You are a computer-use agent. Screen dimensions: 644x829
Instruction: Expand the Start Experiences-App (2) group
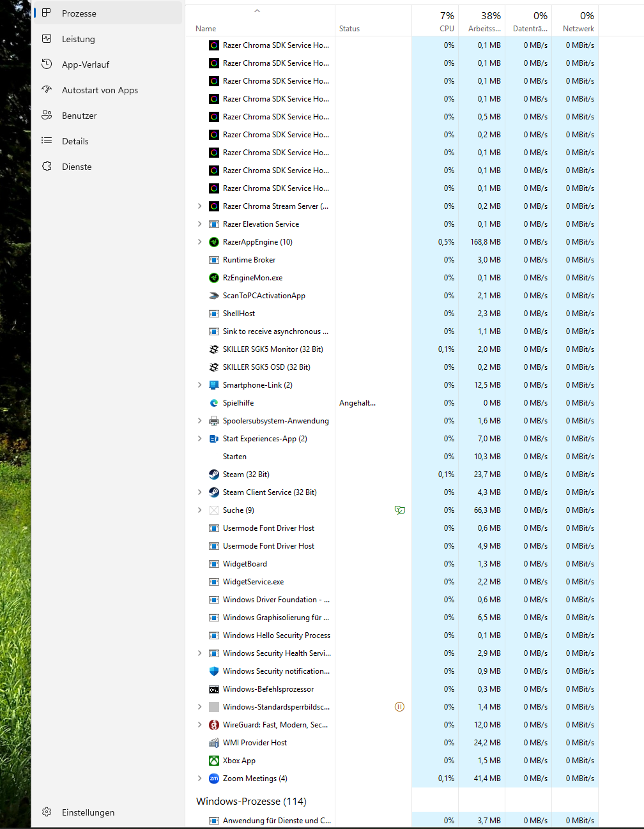point(199,439)
